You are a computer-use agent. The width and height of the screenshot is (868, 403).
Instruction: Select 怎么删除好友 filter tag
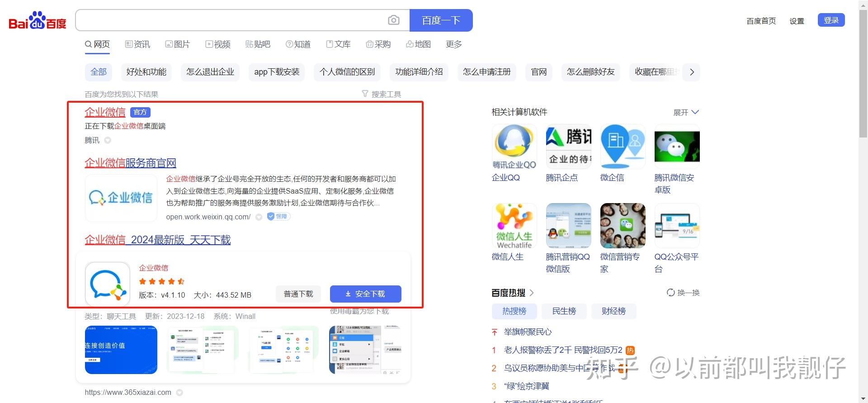coord(591,72)
